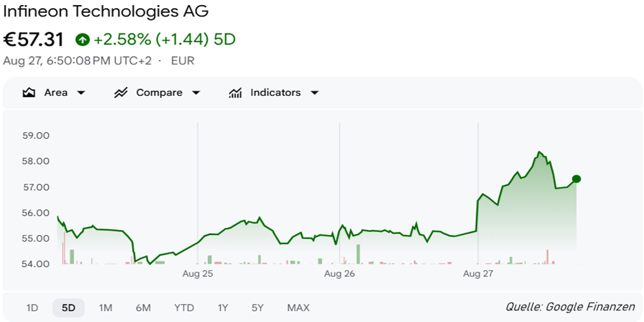The height and width of the screenshot is (322, 644).
Task: Open the Compare dropdown arrow
Action: [x=196, y=93]
